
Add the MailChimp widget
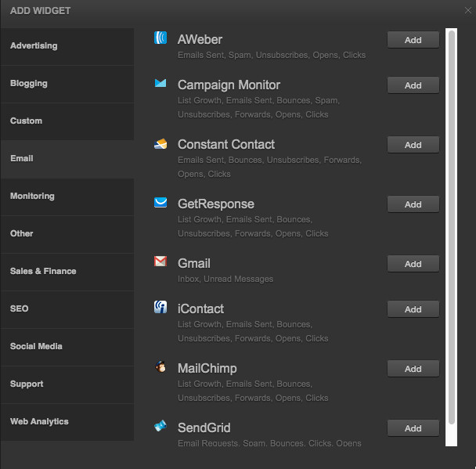click(413, 369)
